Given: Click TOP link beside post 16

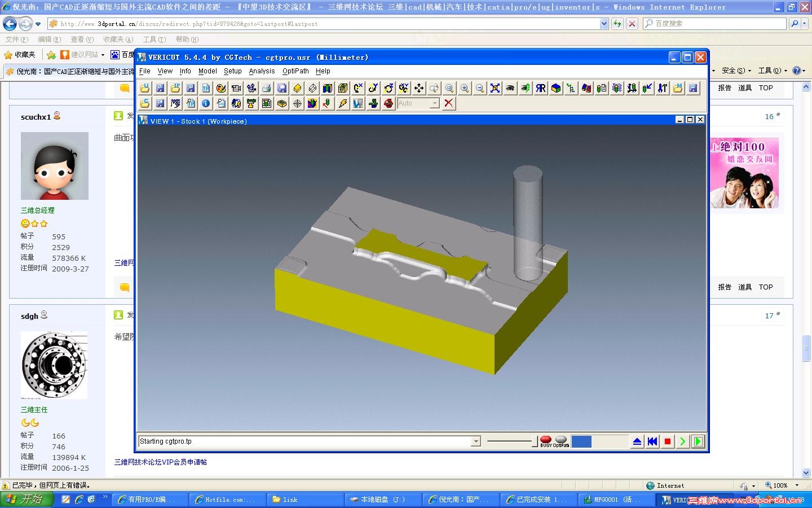Looking at the screenshot, I should pyautogui.click(x=766, y=88).
